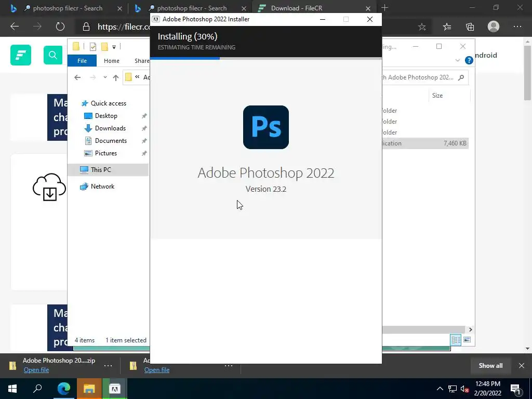
Task: Switch to Download - FileCR tab
Action: [297, 8]
